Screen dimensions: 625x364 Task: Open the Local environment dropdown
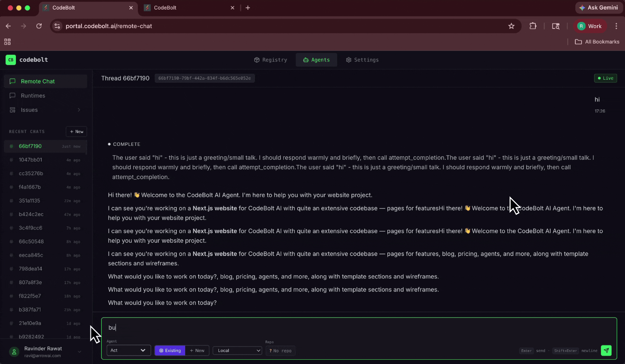pos(237,351)
